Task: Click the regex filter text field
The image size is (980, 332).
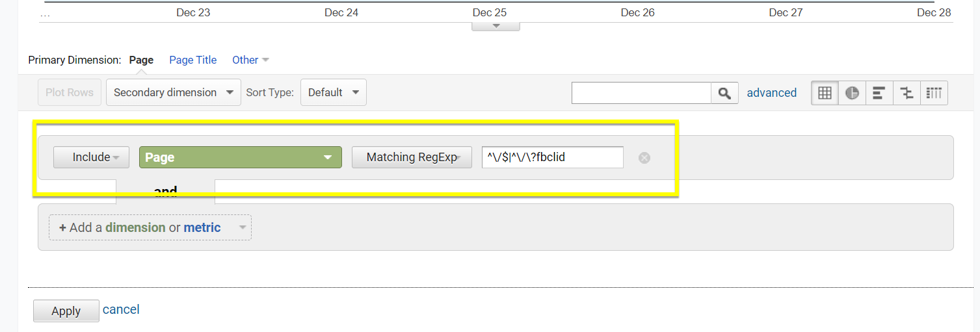Action: [552, 157]
